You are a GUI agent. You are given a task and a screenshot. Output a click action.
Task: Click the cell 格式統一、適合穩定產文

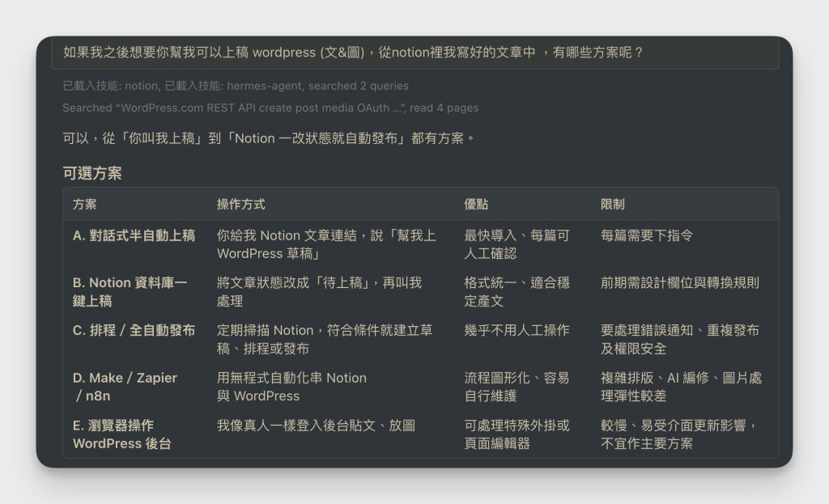pyautogui.click(x=517, y=291)
